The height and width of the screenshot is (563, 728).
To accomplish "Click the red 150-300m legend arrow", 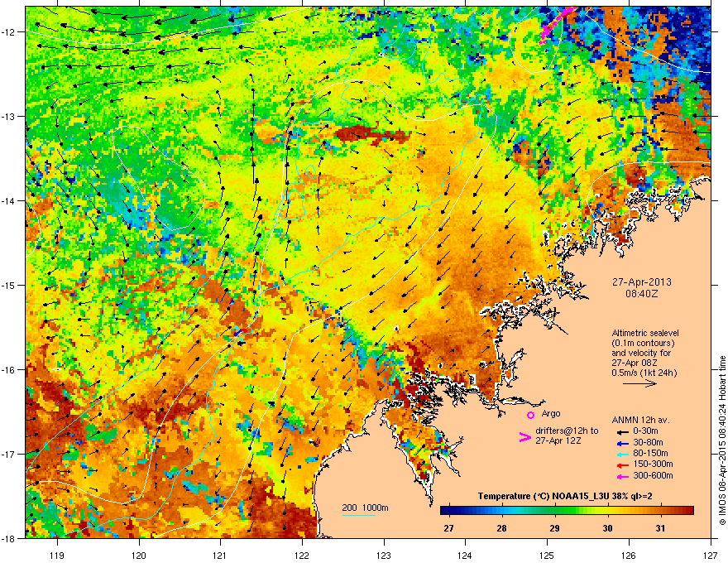I will point(622,465).
